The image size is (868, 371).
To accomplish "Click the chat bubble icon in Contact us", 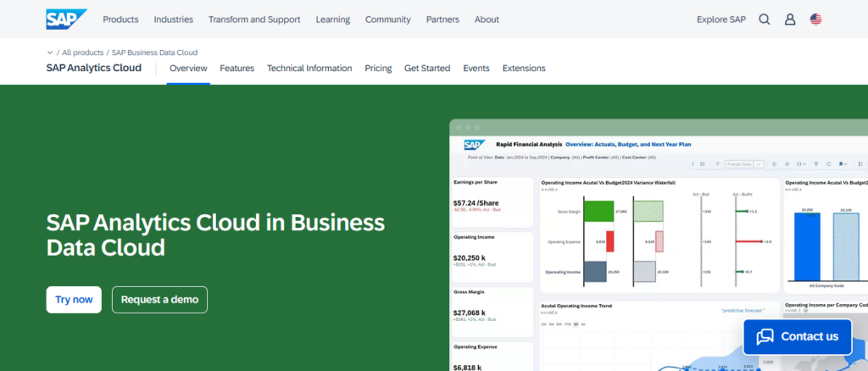I will (765, 337).
